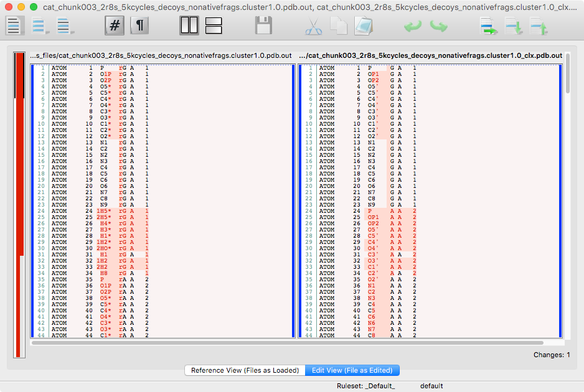584x392 pixels.
Task: Toggle whitespace display with the pilcrow button
Action: (141, 26)
